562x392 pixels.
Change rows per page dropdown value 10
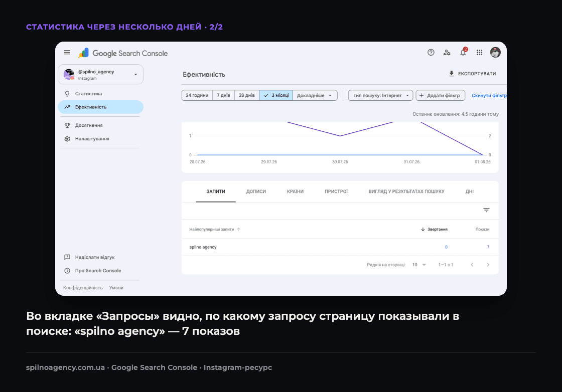419,265
